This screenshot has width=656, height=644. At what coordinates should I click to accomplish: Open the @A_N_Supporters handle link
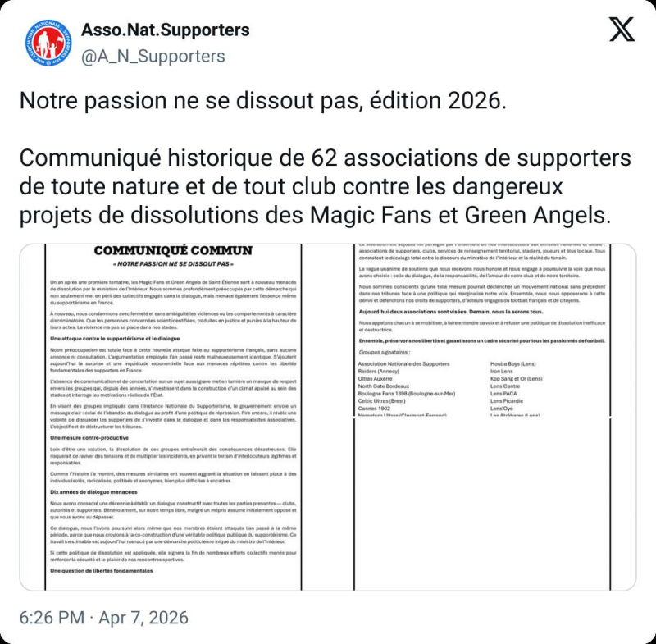[x=153, y=56]
